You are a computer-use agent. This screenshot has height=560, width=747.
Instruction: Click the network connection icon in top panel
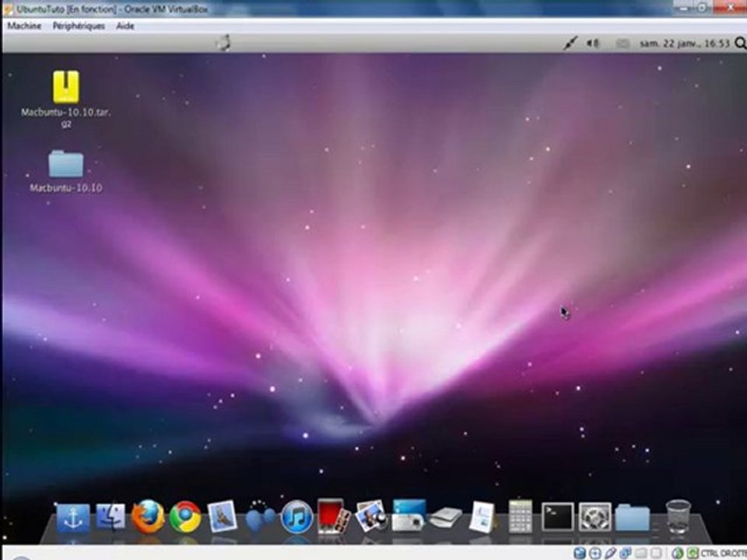(570, 44)
